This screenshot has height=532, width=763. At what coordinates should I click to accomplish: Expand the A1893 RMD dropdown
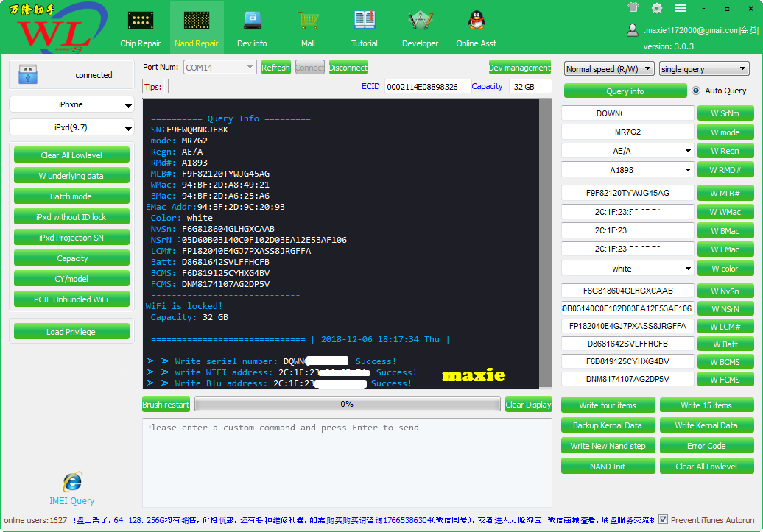coord(688,170)
